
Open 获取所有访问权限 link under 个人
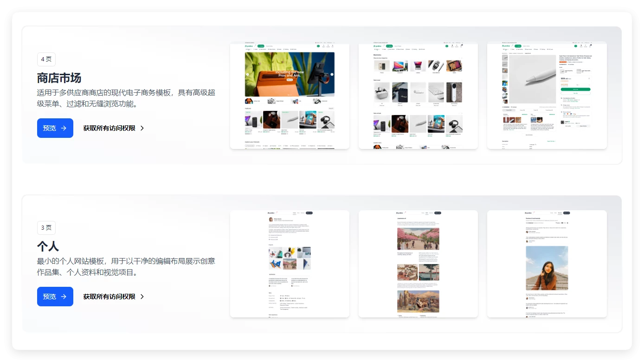[x=109, y=297]
